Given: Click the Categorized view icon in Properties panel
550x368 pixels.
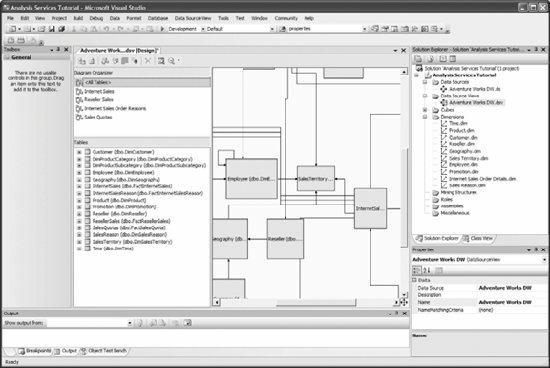Looking at the screenshot, I should coord(417,270).
